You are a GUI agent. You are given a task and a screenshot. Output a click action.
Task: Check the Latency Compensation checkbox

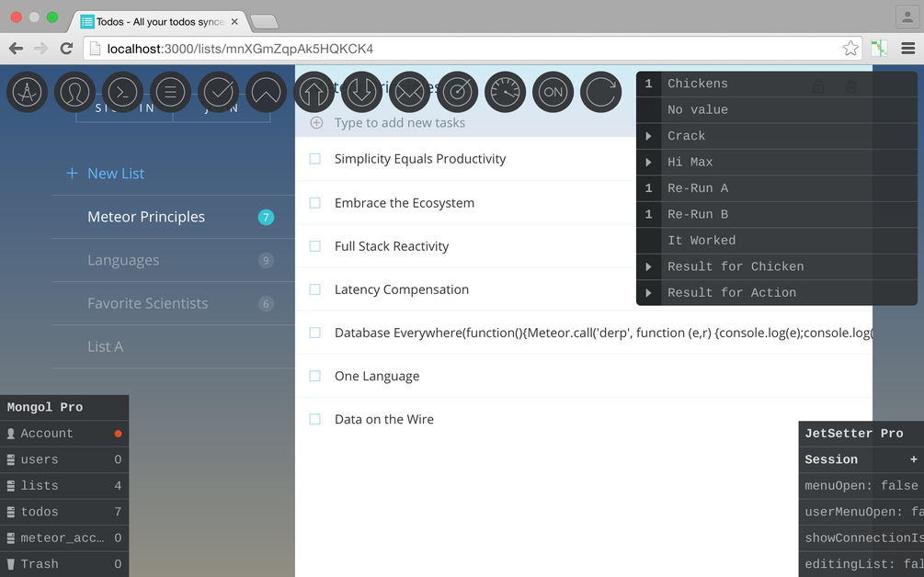click(315, 289)
